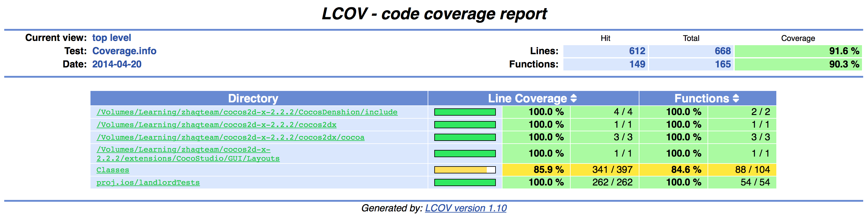Screen dimensions: 868x221
Task: Open the cocos2dx/cocoa directory link
Action: click(230, 137)
